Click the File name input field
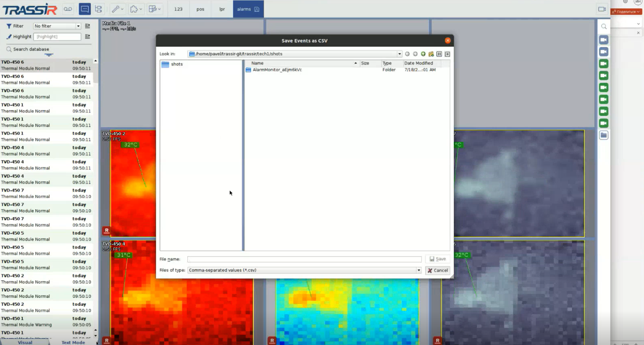 tap(304, 259)
